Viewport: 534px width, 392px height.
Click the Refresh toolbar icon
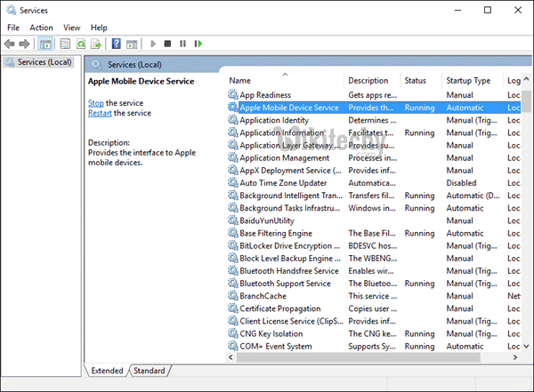point(81,44)
